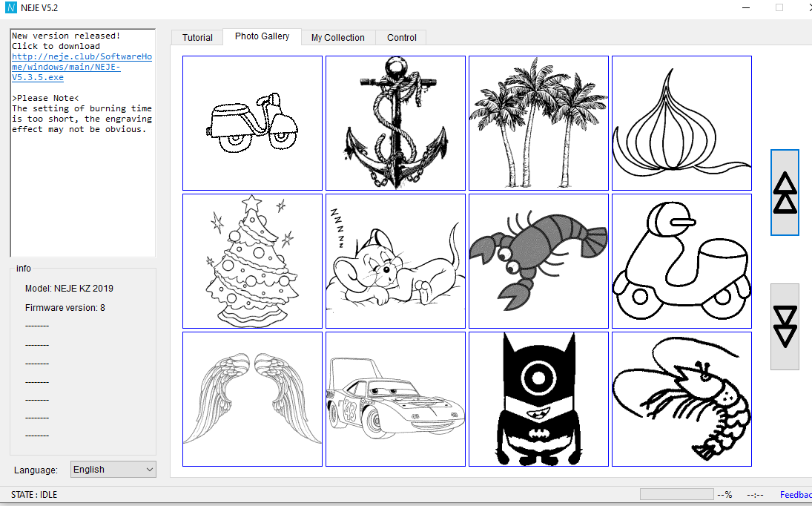Image resolution: width=812 pixels, height=506 pixels.
Task: Select the sleeping Jerry mouse image
Action: (x=395, y=261)
